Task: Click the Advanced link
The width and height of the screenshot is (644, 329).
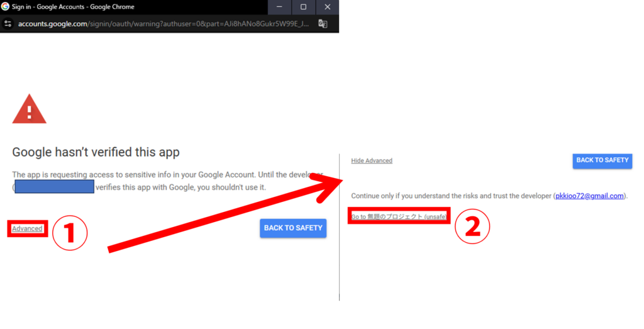Action: tap(27, 229)
